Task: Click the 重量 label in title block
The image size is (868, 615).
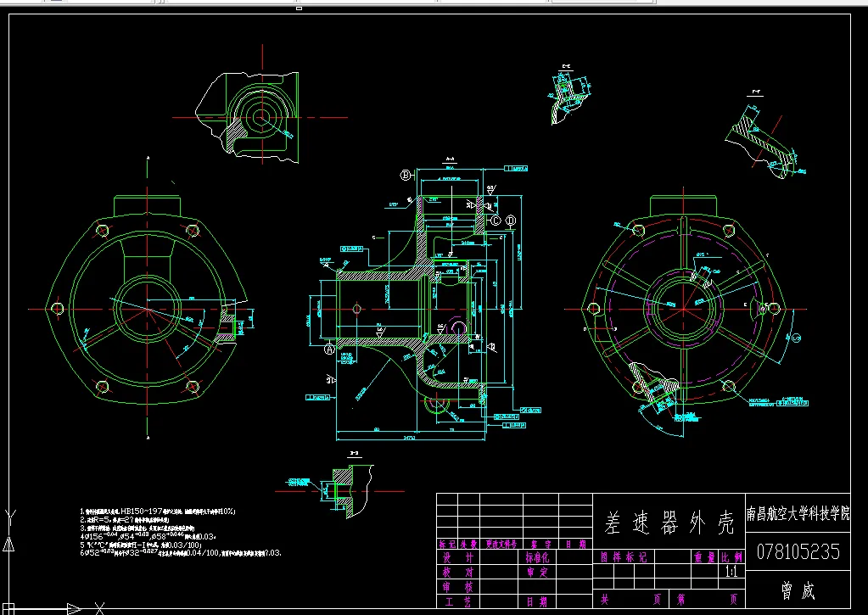Action: (705, 556)
